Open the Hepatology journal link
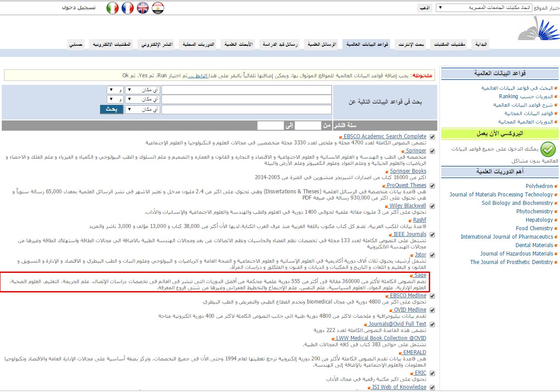 [x=539, y=220]
